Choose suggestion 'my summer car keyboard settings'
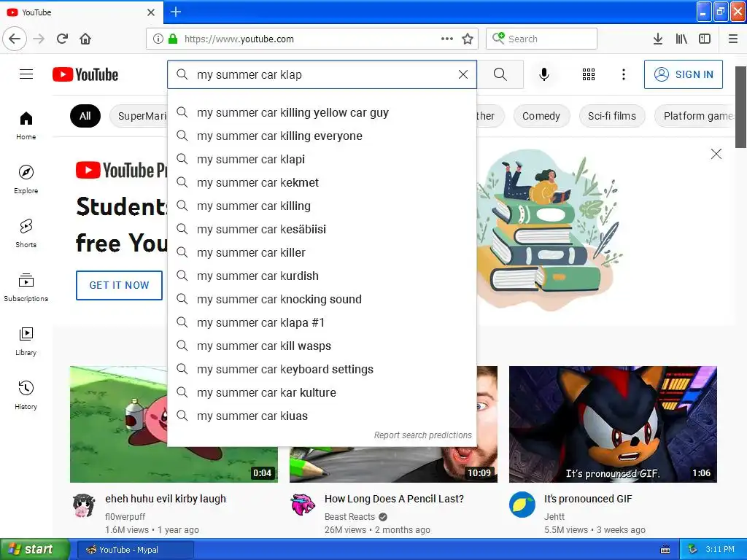 tap(322, 370)
